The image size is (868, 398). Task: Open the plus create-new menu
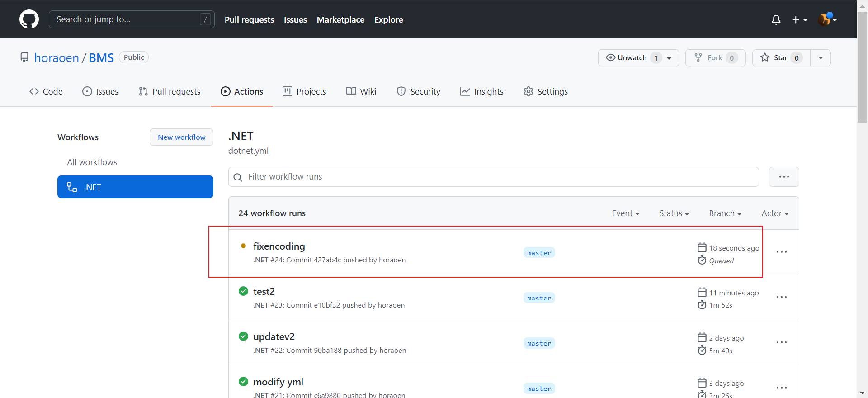pos(800,20)
